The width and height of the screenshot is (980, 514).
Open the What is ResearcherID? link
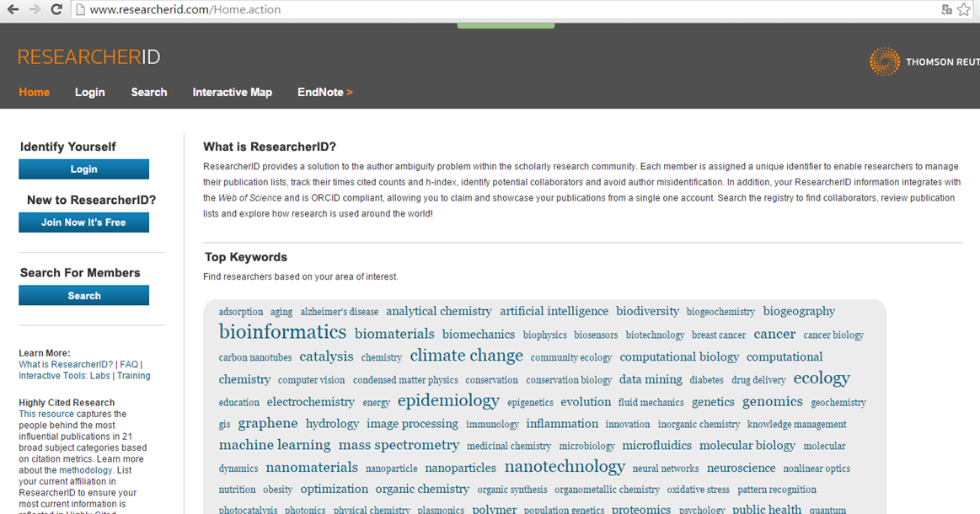point(66,365)
